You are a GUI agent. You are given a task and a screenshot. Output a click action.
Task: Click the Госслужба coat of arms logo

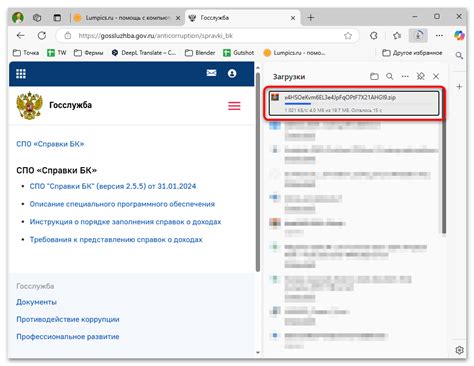pyautogui.click(x=30, y=105)
